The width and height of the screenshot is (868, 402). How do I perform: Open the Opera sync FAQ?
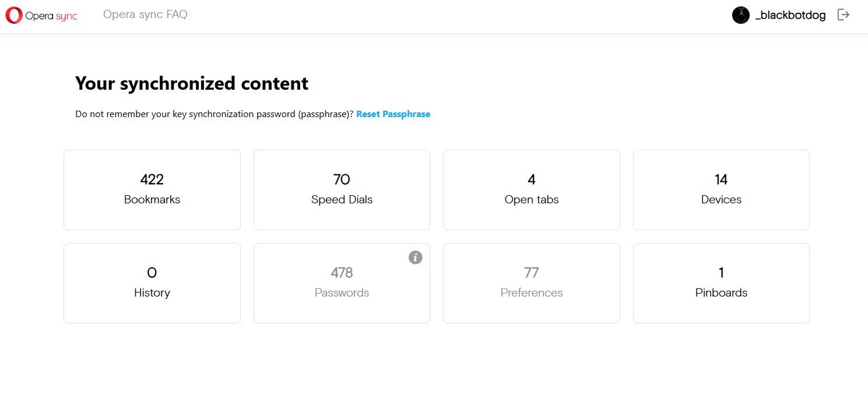(145, 15)
